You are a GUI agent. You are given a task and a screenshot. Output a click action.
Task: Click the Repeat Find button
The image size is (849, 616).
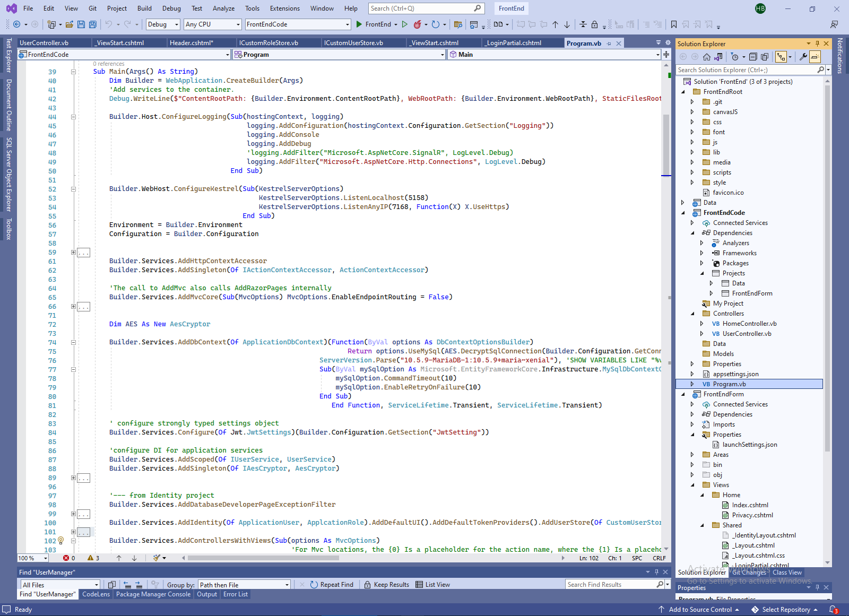click(332, 585)
